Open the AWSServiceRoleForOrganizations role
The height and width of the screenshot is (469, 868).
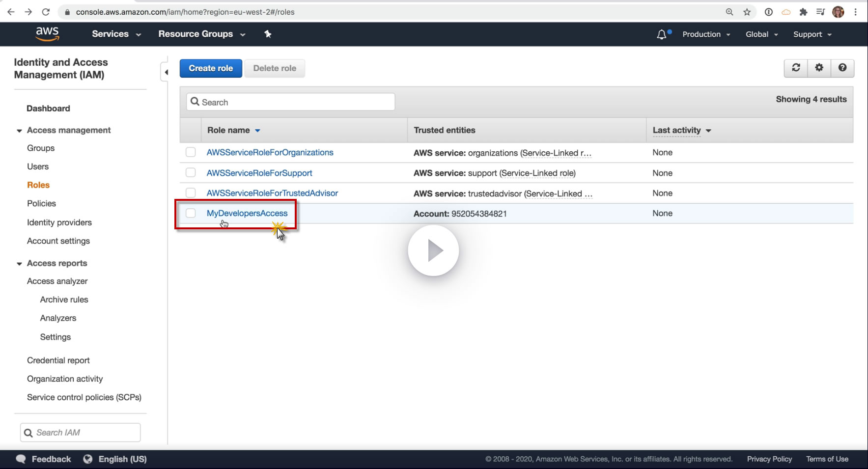coord(270,152)
